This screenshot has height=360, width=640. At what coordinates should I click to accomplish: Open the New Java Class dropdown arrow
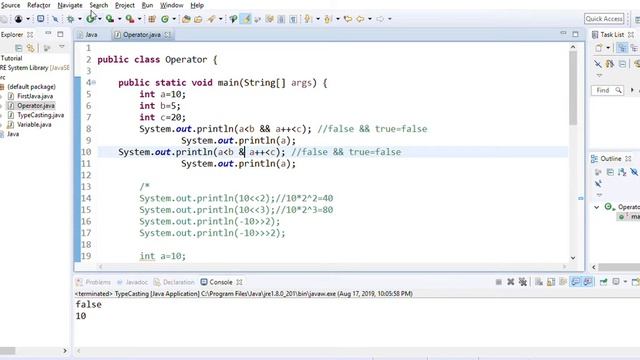[174, 19]
